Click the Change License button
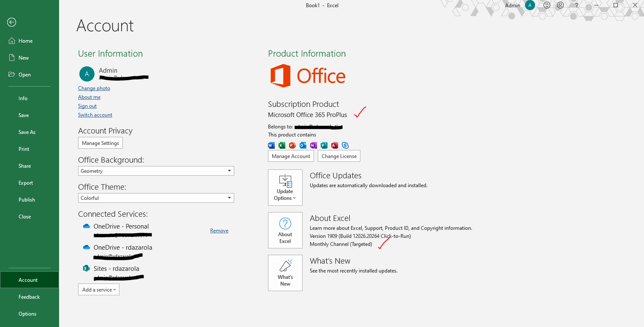Image resolution: width=644 pixels, height=327 pixels. click(x=339, y=156)
